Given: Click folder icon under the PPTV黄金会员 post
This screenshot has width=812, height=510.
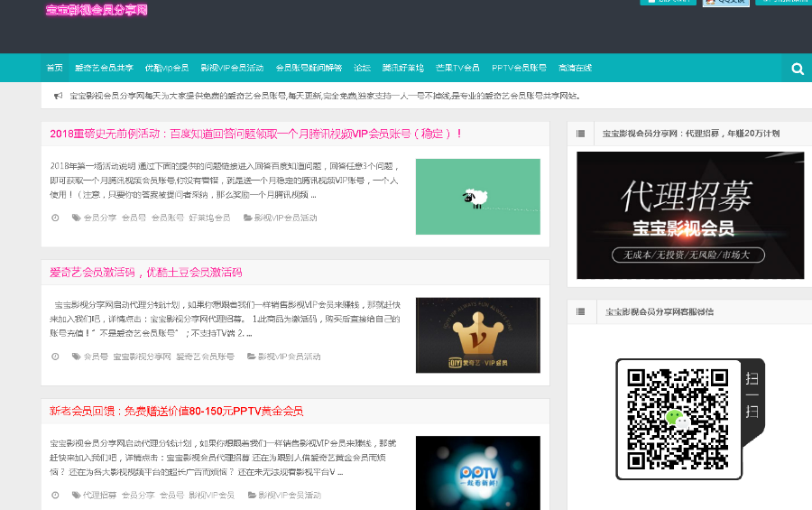Looking at the screenshot, I should tap(252, 496).
